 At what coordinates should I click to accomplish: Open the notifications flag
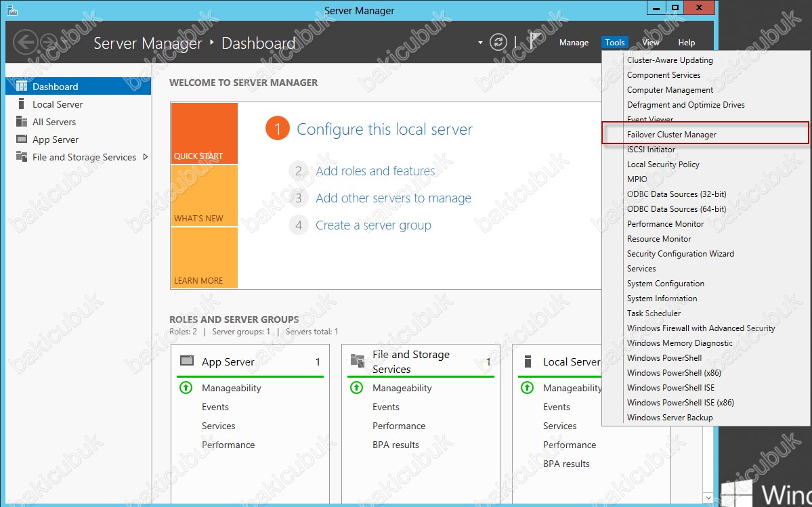pyautogui.click(x=535, y=41)
